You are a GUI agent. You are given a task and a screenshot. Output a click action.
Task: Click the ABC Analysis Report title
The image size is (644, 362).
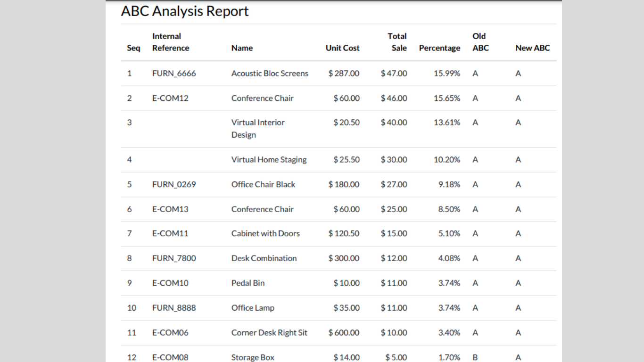[x=185, y=11]
